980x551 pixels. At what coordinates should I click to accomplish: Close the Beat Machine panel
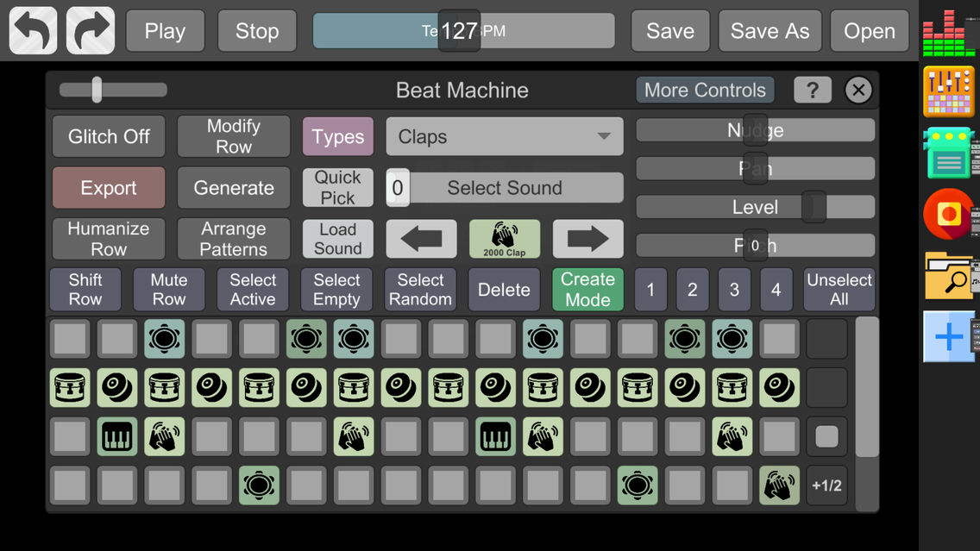[x=858, y=90]
